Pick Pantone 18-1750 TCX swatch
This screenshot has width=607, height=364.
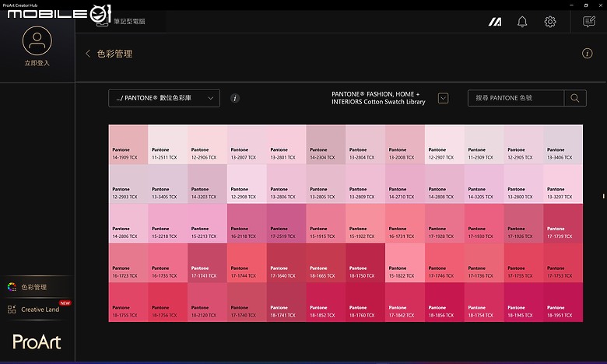click(x=365, y=263)
